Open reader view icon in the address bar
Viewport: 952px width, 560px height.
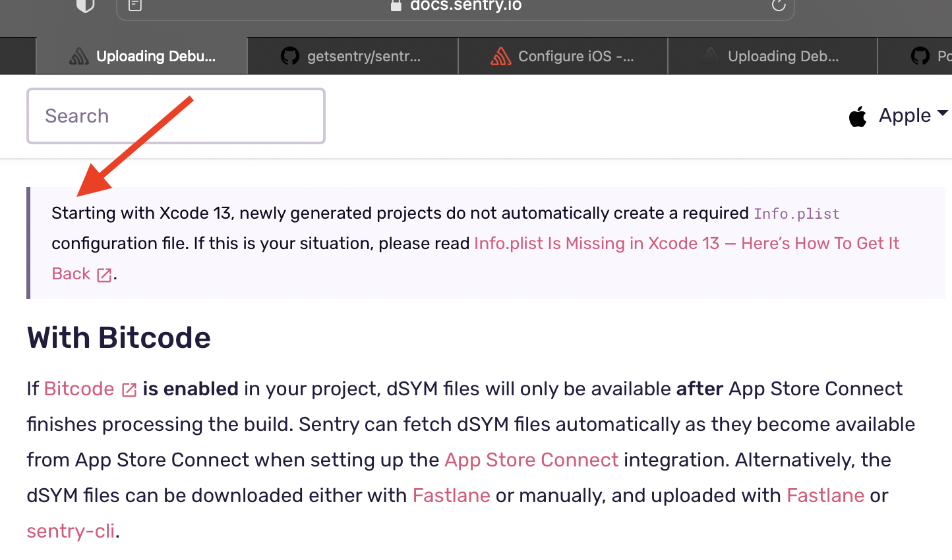[135, 5]
